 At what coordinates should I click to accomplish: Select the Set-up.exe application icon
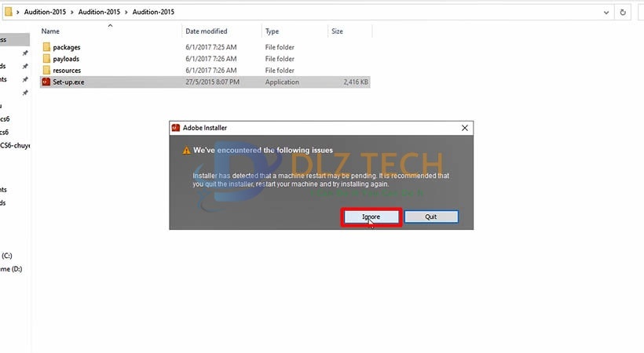46,82
